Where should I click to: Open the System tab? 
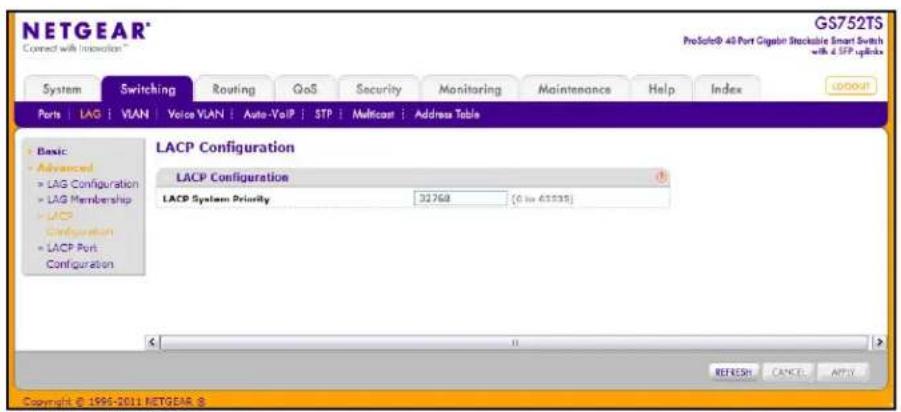[x=62, y=90]
